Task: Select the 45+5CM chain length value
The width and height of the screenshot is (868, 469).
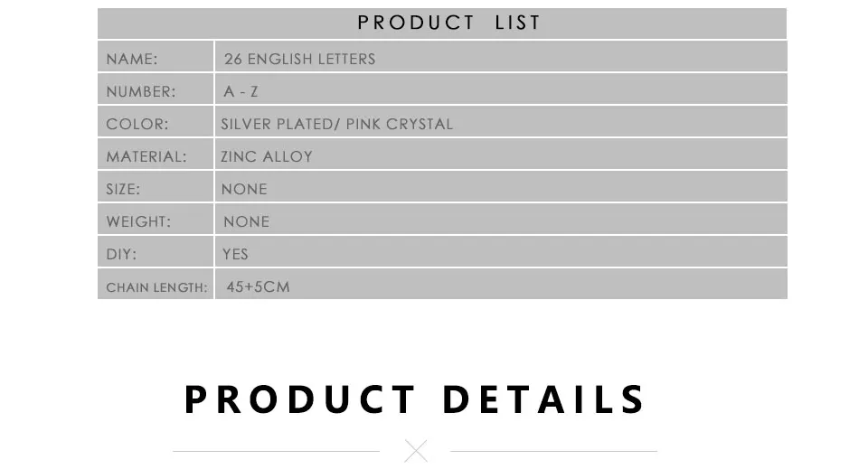Action: coord(258,287)
